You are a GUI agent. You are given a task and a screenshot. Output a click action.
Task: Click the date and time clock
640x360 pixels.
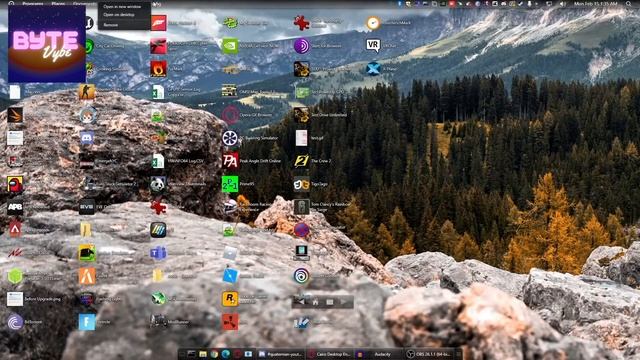[596, 4]
